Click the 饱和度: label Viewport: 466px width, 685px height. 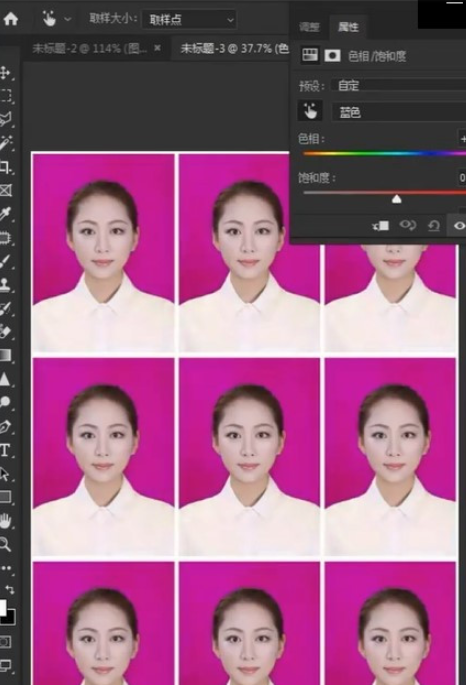[x=317, y=178]
